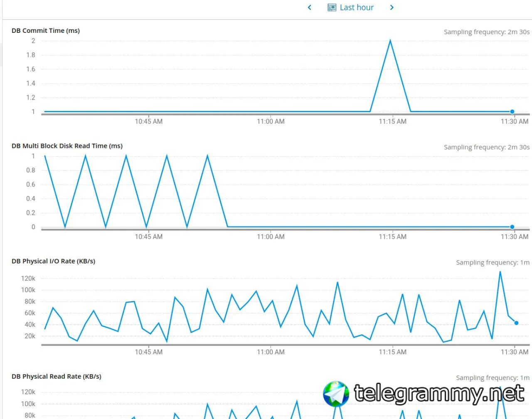Click 10:45 AM label on Commit Time axis
Viewport: 532px width, 419px height.
tap(149, 122)
